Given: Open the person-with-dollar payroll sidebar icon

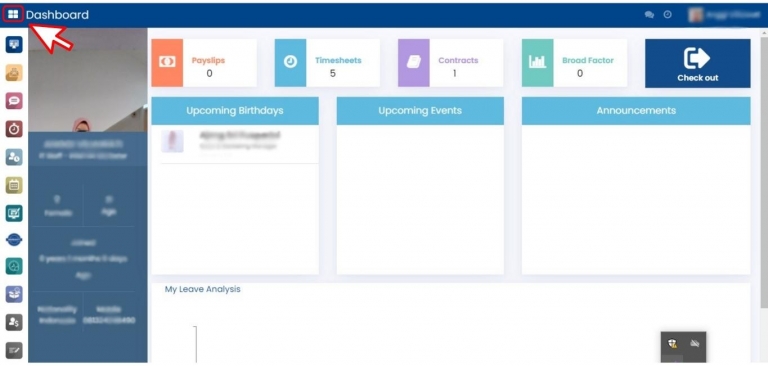Looking at the screenshot, I should click(14, 322).
